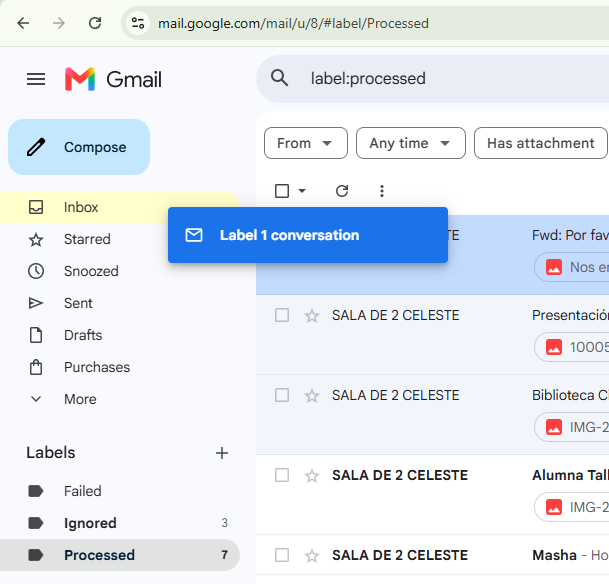
Task: Refresh the conversation list
Action: coord(342,191)
